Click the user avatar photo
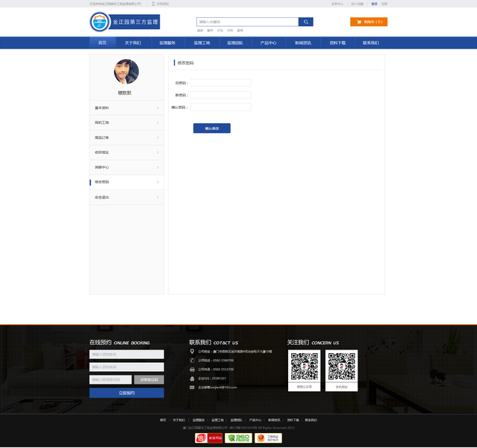The width and height of the screenshot is (477, 448). pos(126,72)
